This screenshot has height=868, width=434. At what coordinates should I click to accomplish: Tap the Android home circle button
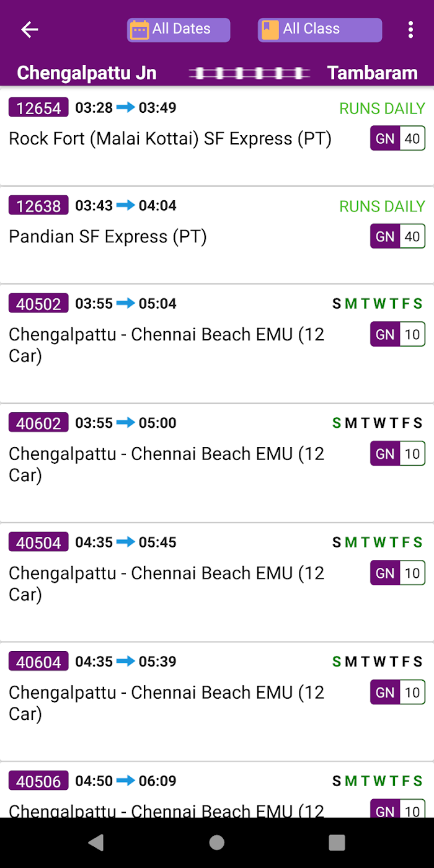216,842
